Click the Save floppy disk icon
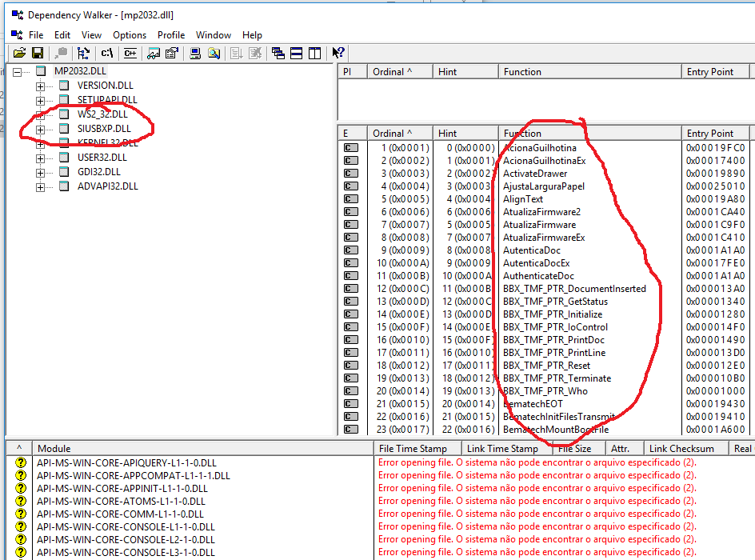The height and width of the screenshot is (560, 755). (x=38, y=54)
